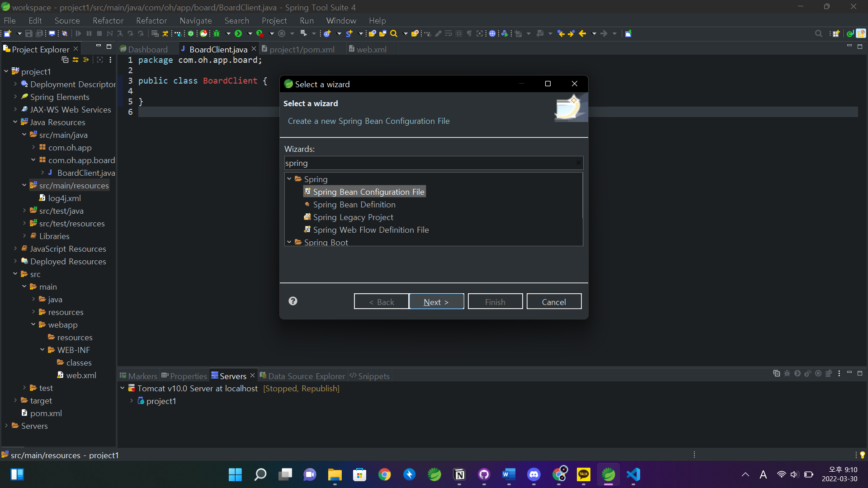The image size is (868, 488).
Task: Expand the src/test/java folder
Action: (x=24, y=211)
